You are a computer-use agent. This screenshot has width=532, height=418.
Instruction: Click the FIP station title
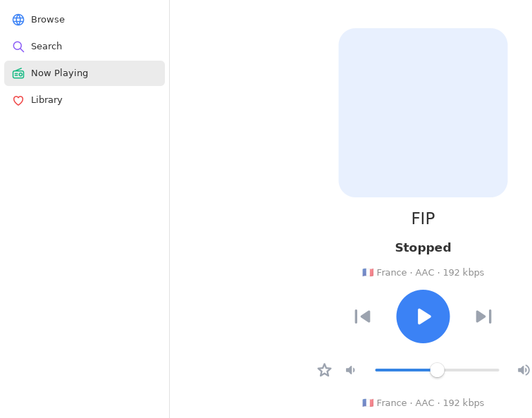point(423,219)
